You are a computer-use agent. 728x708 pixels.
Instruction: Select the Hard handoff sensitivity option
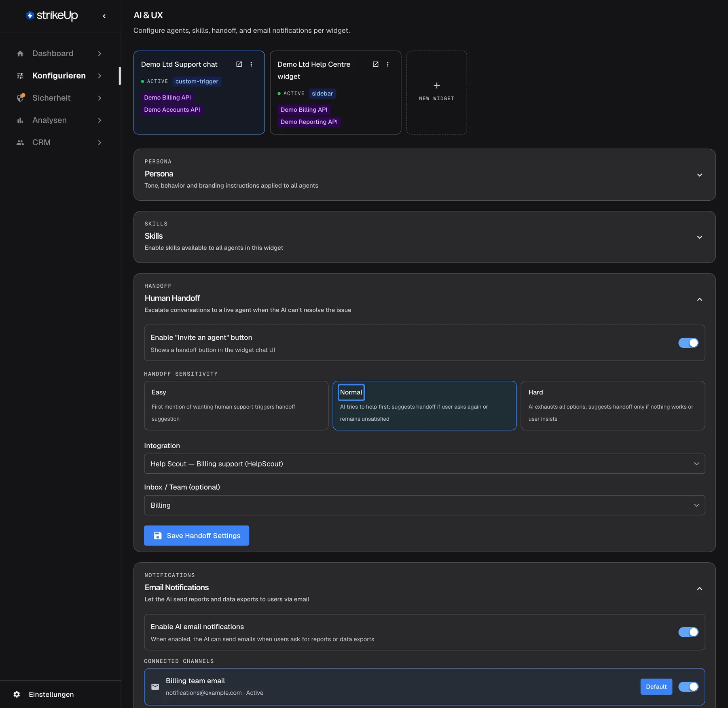[613, 405]
